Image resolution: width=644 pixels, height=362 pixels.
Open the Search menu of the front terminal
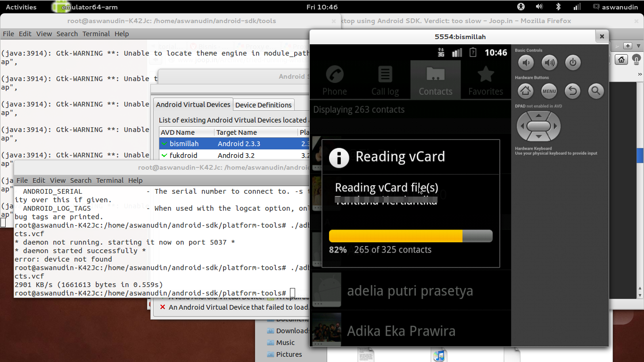coord(81,181)
